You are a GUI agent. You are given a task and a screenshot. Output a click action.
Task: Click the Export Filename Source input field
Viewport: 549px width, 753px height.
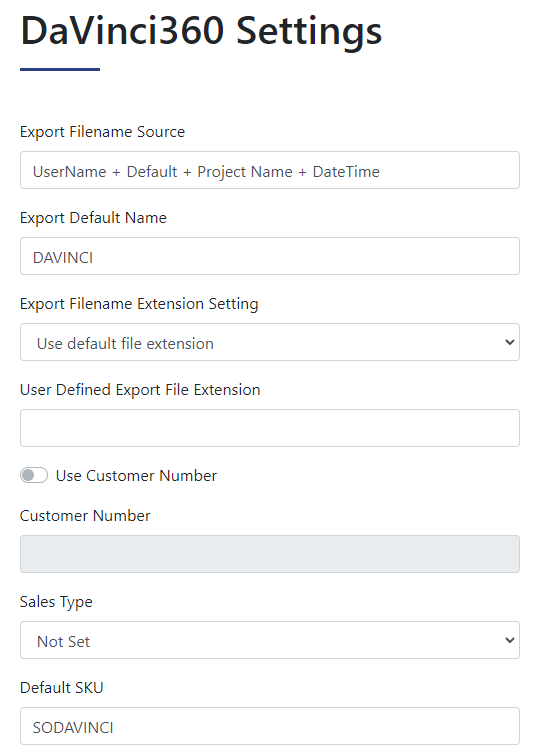269,170
